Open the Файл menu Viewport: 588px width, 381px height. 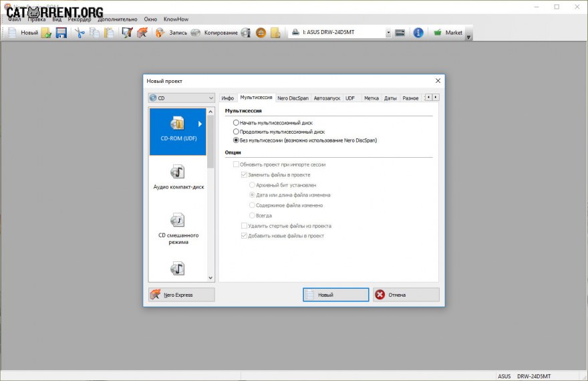14,19
